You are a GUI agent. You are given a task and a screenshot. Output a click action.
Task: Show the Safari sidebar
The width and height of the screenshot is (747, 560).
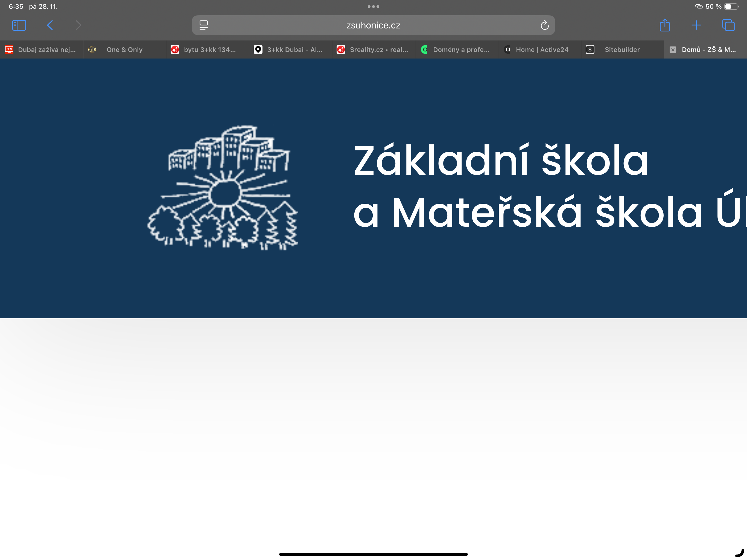tap(19, 25)
